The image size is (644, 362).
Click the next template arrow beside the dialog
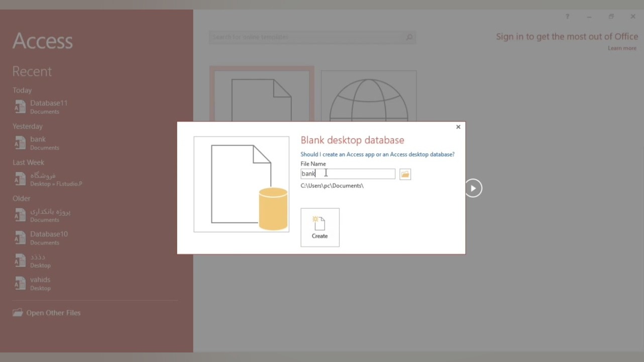(x=473, y=188)
